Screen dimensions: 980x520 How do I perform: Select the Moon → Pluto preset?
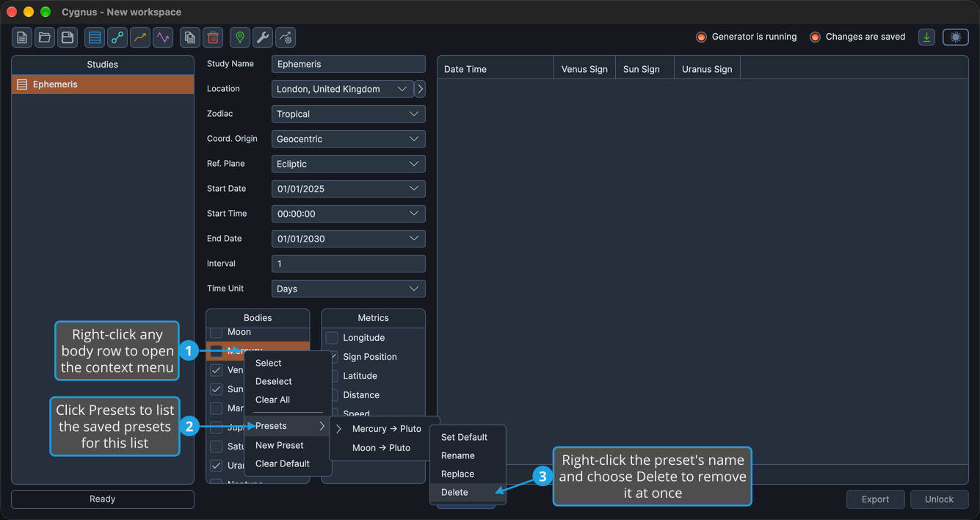pos(380,447)
